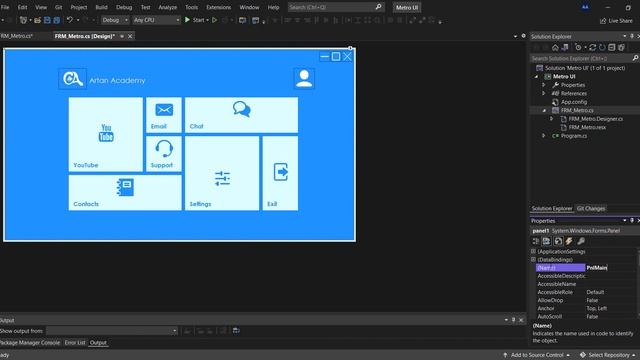640x360 pixels.
Task: Click the Email envelope tile
Action: tap(164, 115)
